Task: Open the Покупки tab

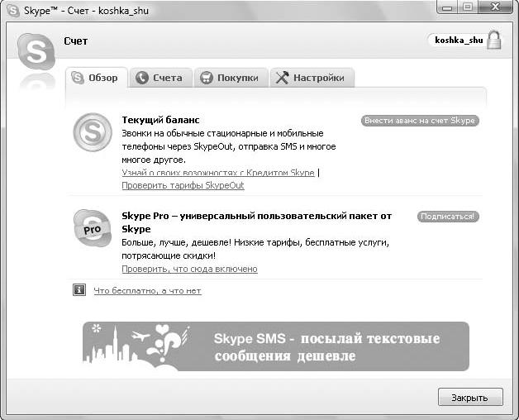Action: point(230,78)
